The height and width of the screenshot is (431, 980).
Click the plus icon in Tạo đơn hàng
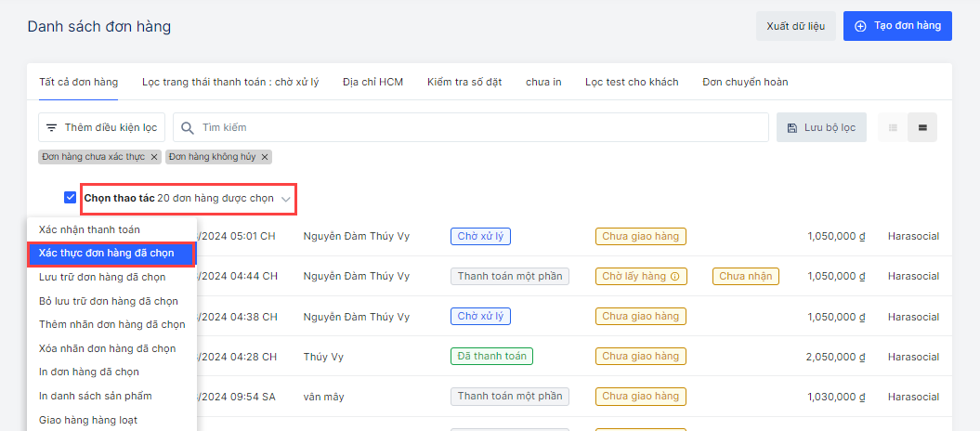[860, 26]
